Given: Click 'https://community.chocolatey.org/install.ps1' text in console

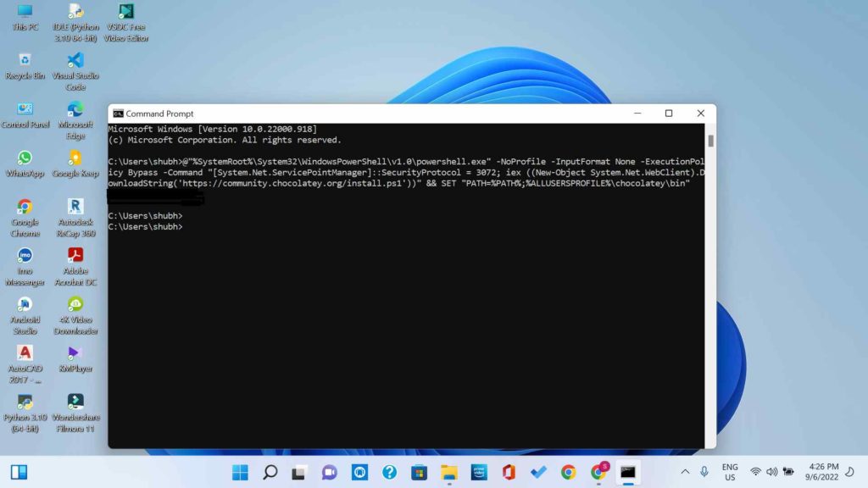Looking at the screenshot, I should coord(293,183).
